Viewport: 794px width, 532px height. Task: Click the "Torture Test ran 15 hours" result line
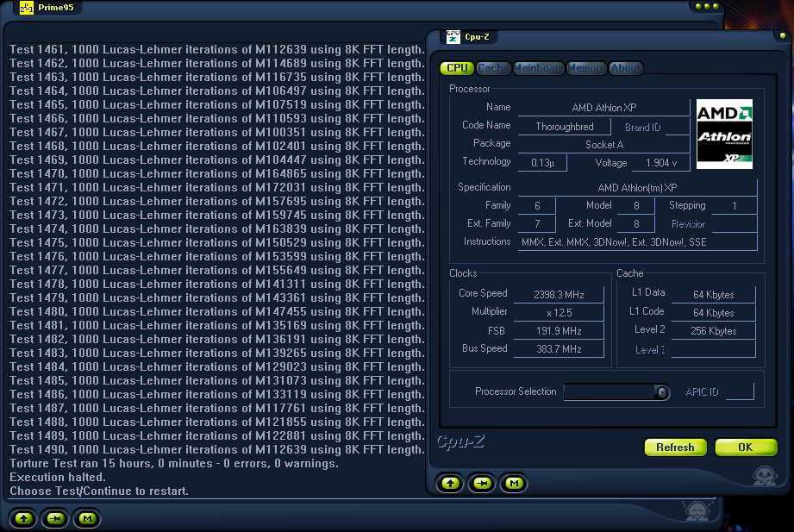(x=173, y=464)
